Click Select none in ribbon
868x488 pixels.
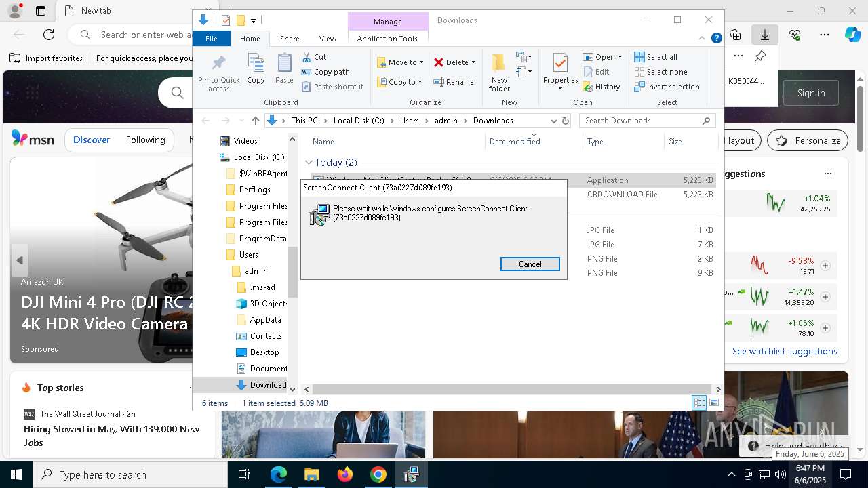660,72
